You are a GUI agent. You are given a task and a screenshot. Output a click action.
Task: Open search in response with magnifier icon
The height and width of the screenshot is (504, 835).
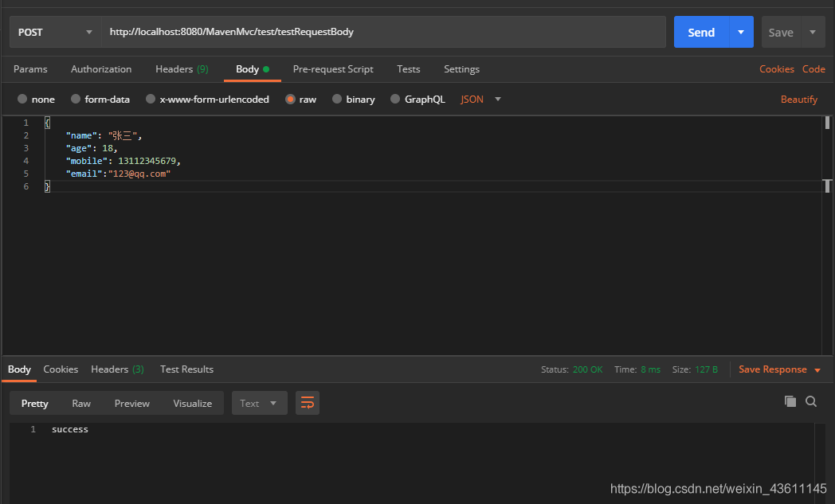tap(811, 401)
